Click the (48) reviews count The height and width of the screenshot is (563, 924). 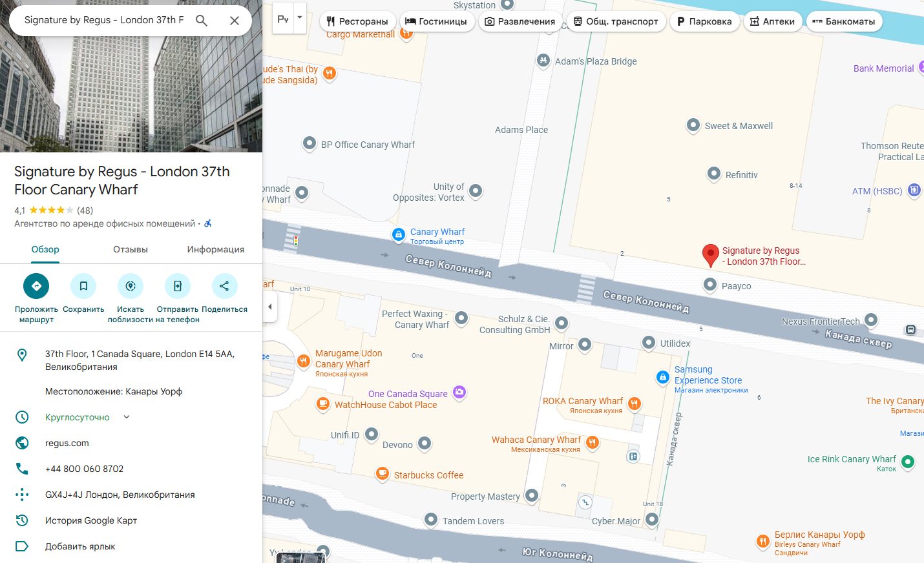click(85, 210)
